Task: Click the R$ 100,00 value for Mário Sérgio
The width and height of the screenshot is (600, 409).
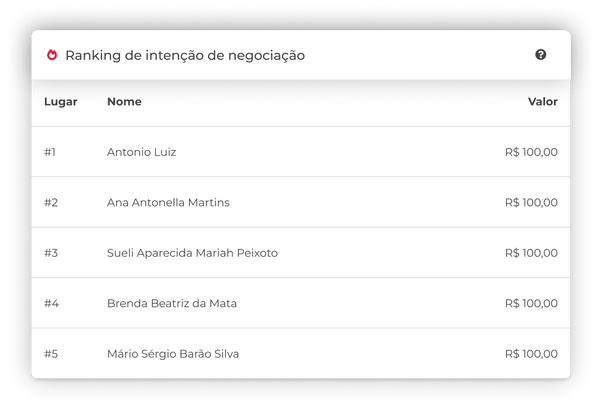Action: (531, 354)
